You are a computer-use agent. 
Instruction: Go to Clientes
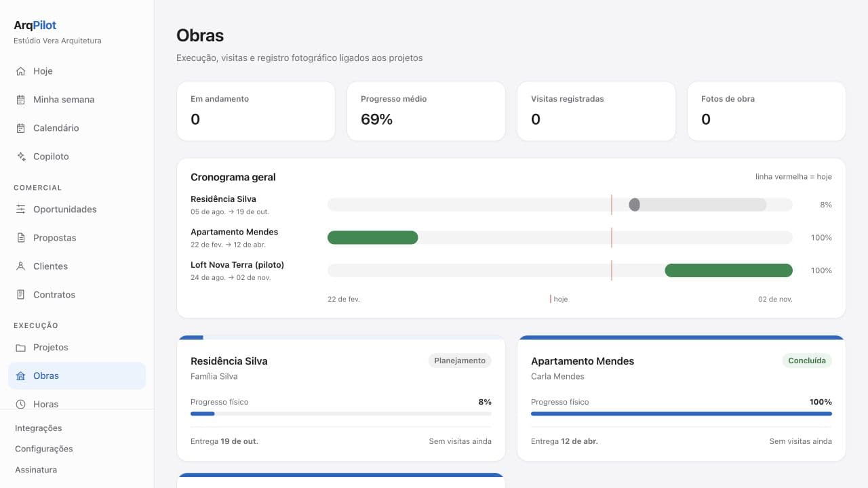(x=77, y=266)
